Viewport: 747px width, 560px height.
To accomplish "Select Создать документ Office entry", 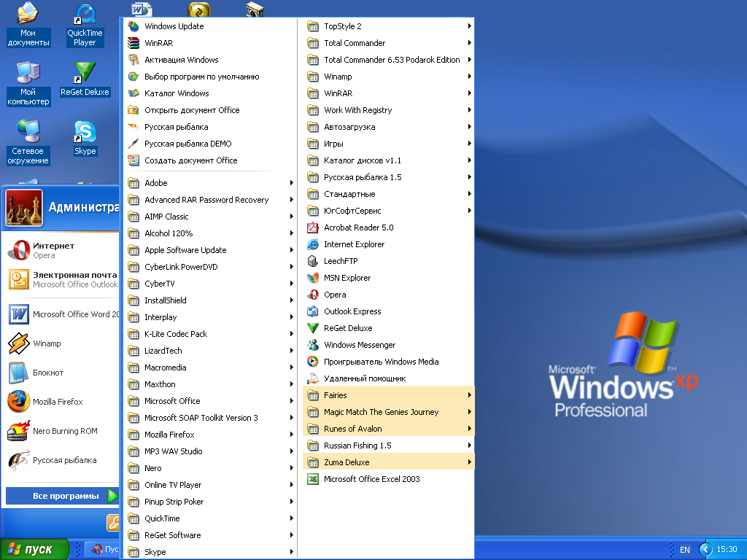I will (x=209, y=160).
